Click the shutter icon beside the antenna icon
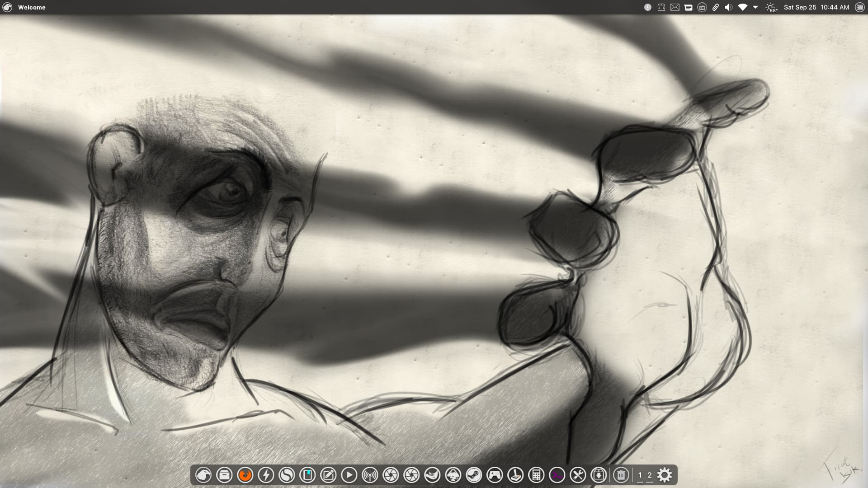Viewport: 868px width, 488px height. click(391, 475)
